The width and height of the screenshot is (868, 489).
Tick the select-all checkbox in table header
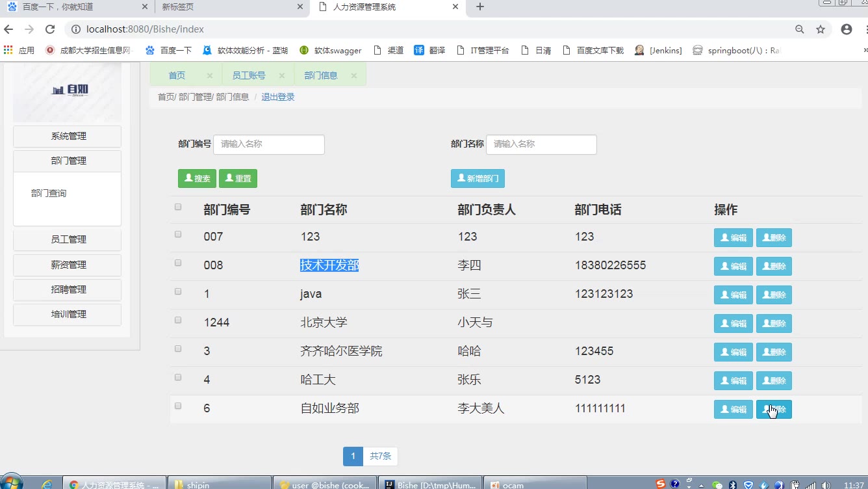point(178,207)
